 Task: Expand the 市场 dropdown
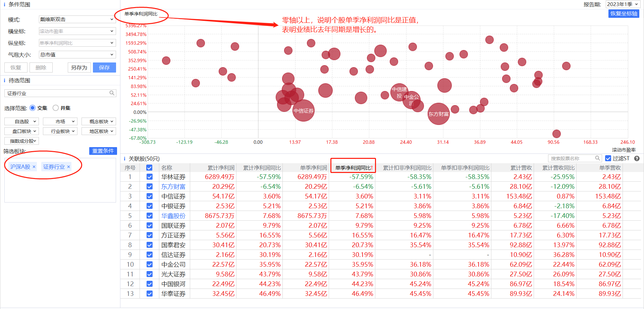pos(60,121)
